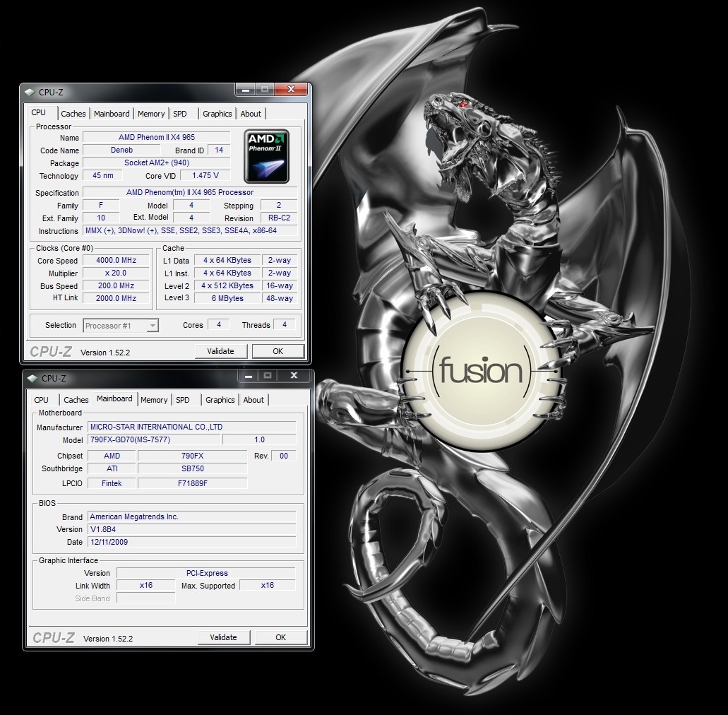The image size is (728, 715).
Task: Click the code name value 'Deneb'
Action: tap(121, 150)
